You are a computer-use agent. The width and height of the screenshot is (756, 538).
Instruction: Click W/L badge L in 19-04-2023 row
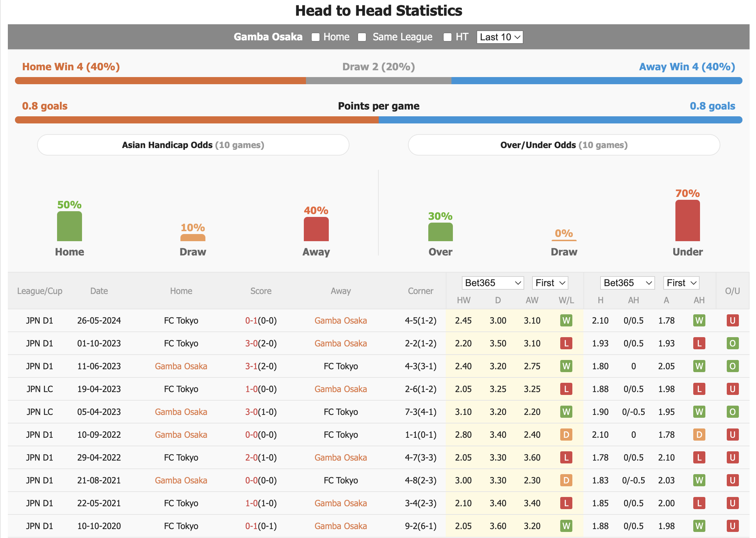[566, 389]
